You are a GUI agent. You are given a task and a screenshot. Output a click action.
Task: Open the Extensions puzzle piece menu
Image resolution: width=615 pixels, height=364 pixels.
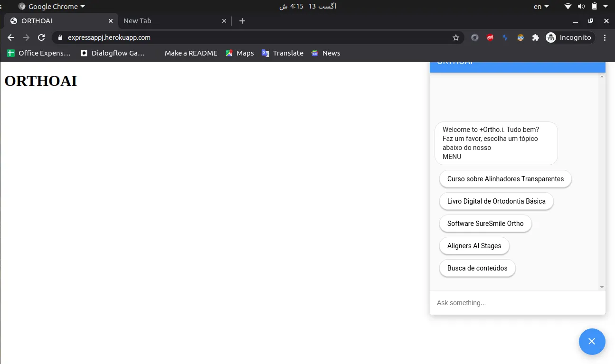click(x=536, y=37)
